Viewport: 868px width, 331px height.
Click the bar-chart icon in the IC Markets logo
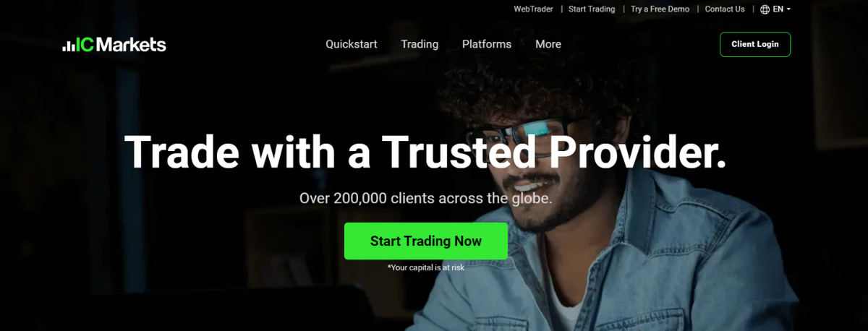point(69,46)
